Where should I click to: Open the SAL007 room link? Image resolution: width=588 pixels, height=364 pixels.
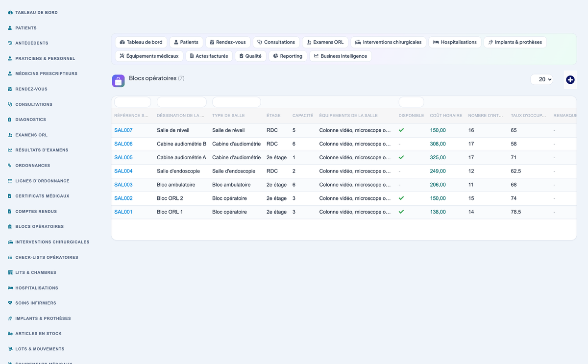tap(123, 130)
